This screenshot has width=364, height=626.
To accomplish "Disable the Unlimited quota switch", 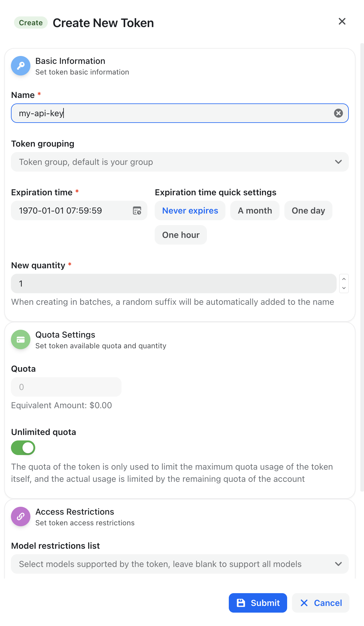I will coord(23,448).
